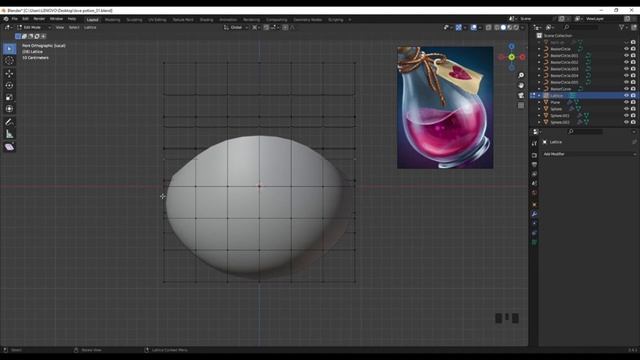Open the Edit menu

tap(25, 19)
